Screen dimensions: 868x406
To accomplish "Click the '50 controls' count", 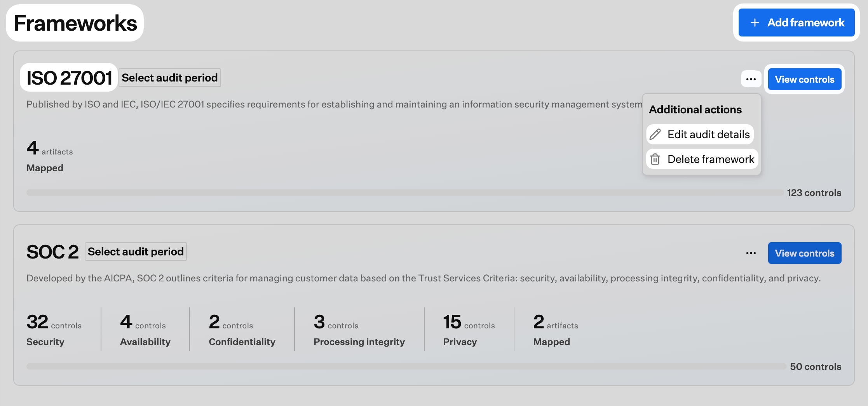I will 816,366.
